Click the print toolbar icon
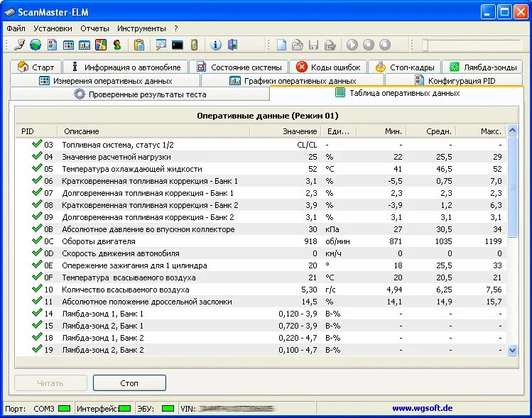The image size is (532, 418). (x=330, y=45)
